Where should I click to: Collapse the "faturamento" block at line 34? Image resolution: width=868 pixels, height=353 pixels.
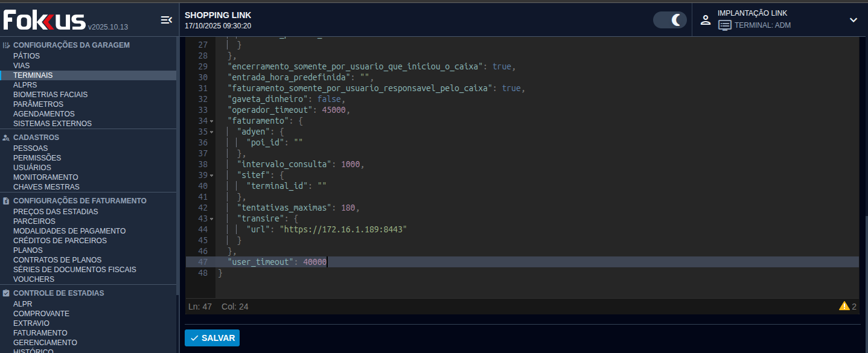pos(211,121)
